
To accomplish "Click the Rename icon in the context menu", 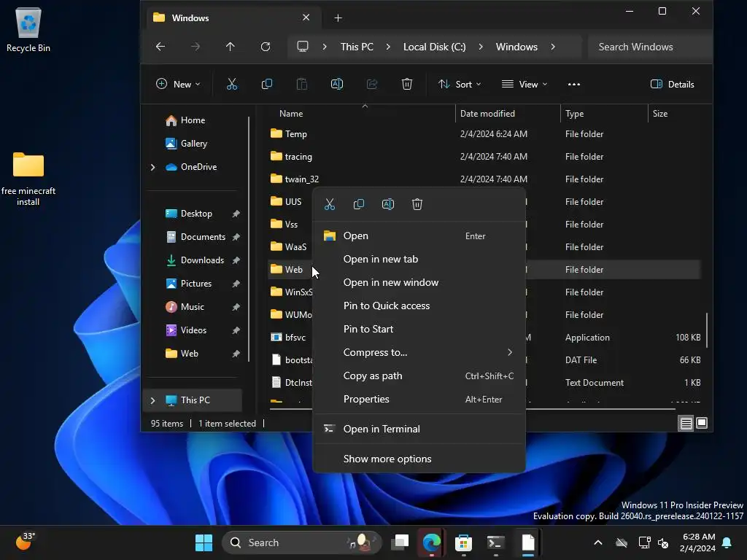I will coord(388,204).
